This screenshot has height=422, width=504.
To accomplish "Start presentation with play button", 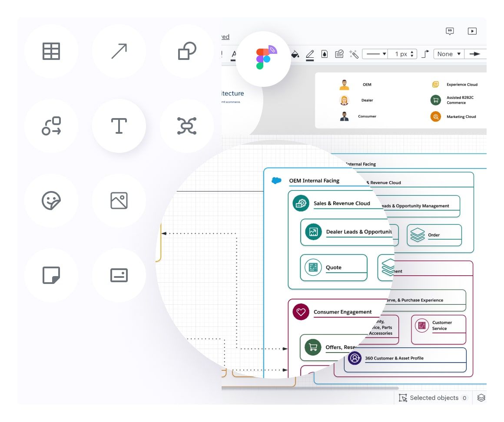I will point(472,31).
